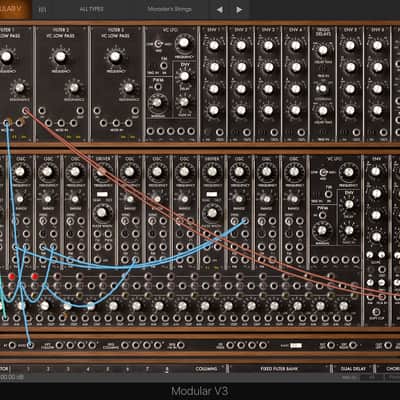The height and width of the screenshot is (400, 400).
Task: Select Filter 2 audio output jack
Action: click(x=80, y=111)
